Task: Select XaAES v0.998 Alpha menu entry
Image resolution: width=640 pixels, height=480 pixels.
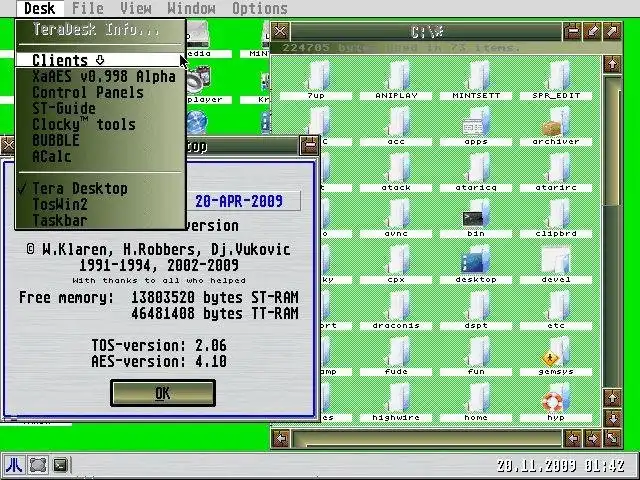Action: (x=100, y=76)
